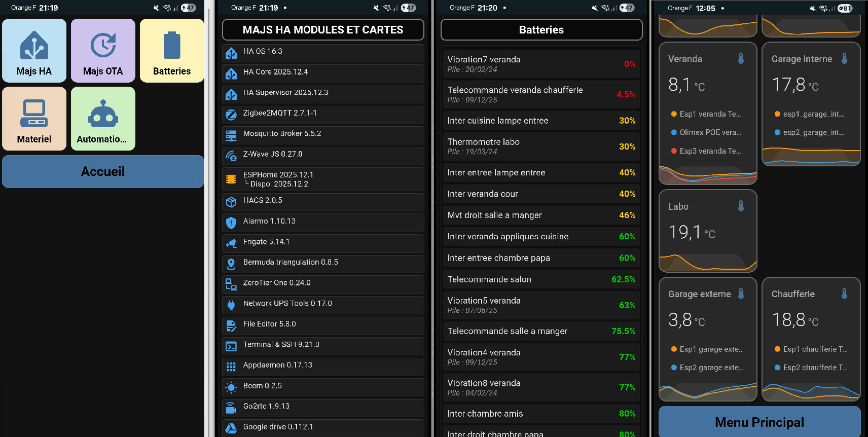Click the MAJS HA MODULES ET CARTES header
Screen dimensions: 868x437
point(323,30)
